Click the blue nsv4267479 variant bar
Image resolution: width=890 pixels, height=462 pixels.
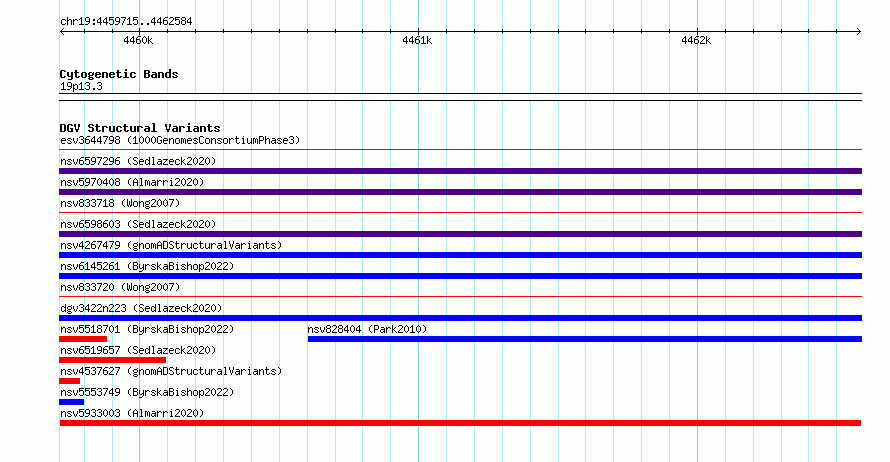[x=460, y=255]
